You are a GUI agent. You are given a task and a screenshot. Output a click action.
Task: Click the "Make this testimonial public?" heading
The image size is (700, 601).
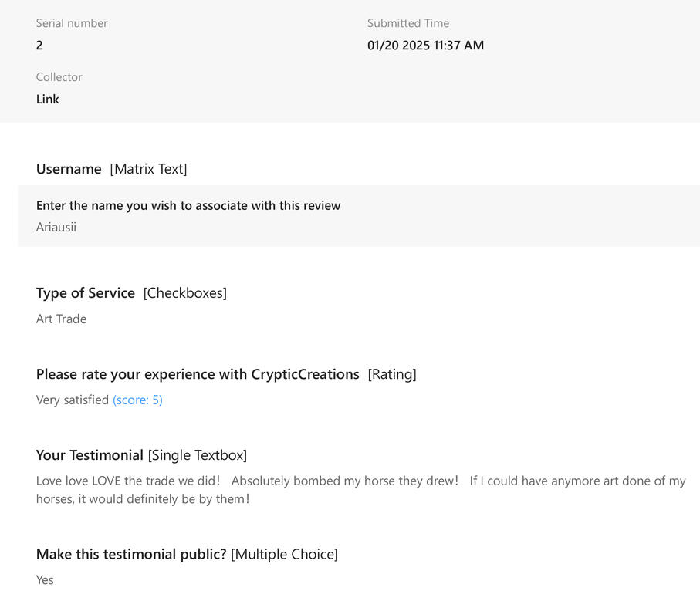131,553
